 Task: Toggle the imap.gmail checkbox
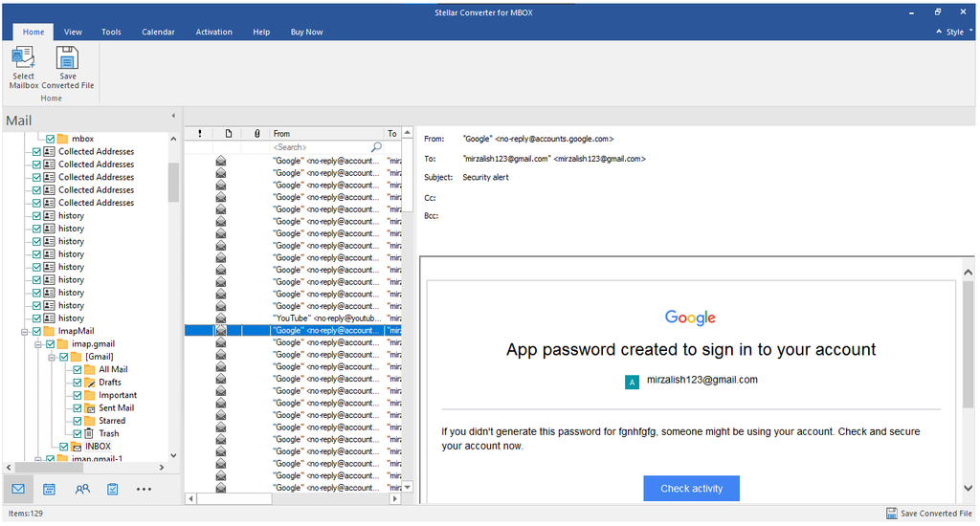pos(50,344)
